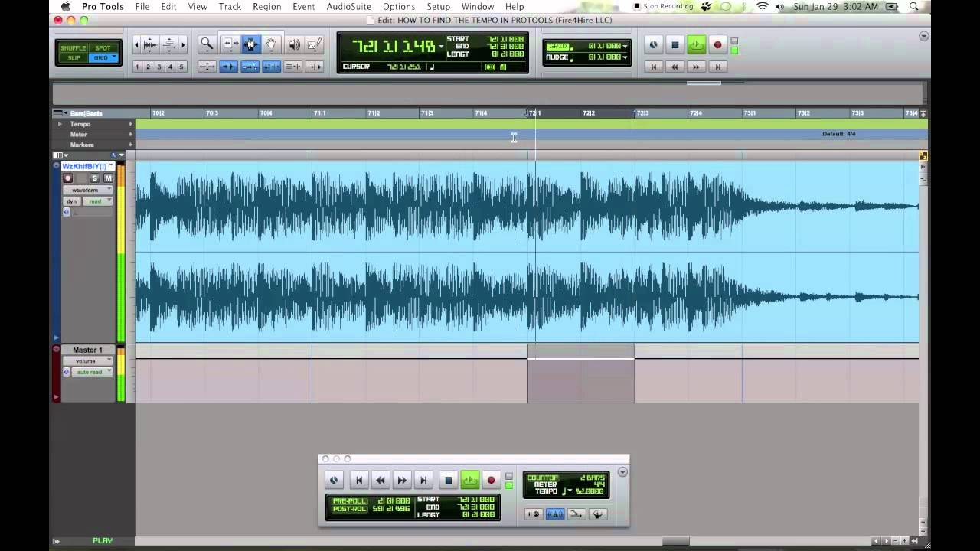This screenshot has width=980, height=551.
Task: Stop playback in top transport
Action: tap(675, 45)
